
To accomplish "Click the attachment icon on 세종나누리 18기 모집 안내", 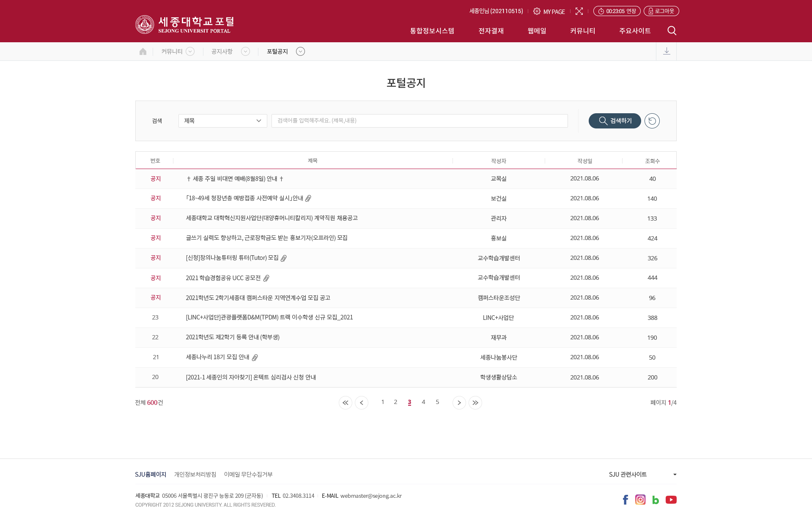I will tap(254, 358).
